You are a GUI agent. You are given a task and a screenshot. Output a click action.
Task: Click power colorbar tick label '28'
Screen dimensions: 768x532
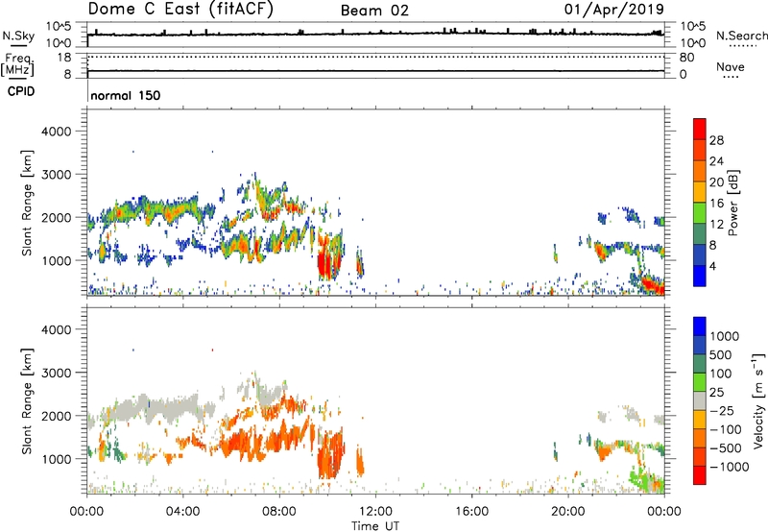pos(716,140)
